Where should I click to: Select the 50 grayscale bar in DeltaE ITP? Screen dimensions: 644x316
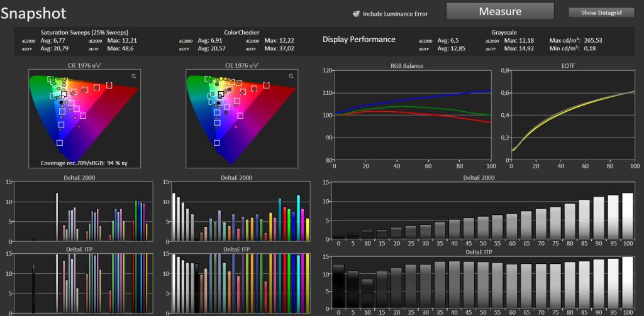pyautogui.click(x=483, y=285)
